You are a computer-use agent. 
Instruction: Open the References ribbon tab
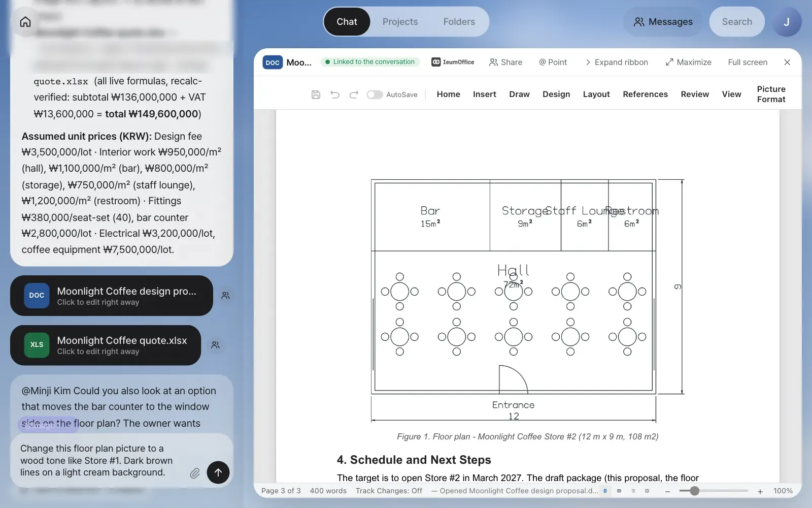click(x=646, y=94)
